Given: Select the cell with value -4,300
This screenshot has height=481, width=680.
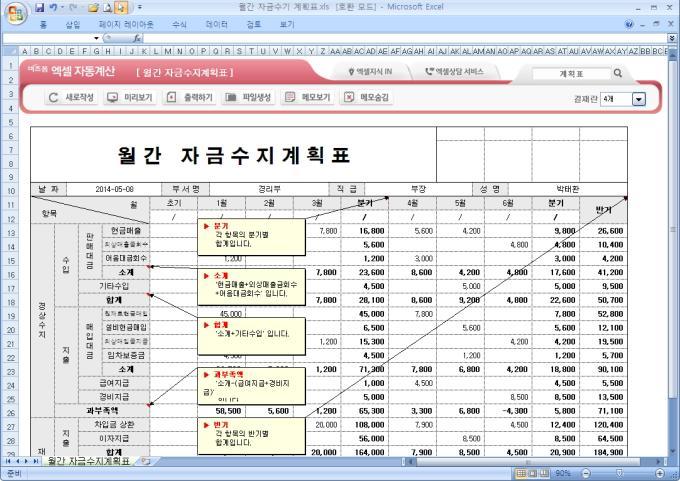Looking at the screenshot, I should pos(508,411).
